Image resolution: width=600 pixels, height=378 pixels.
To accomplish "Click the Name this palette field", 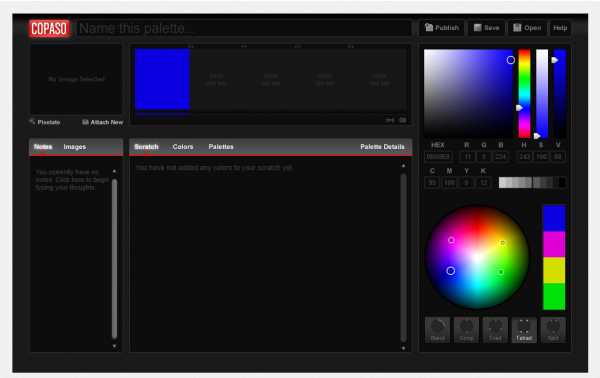I will [x=245, y=28].
